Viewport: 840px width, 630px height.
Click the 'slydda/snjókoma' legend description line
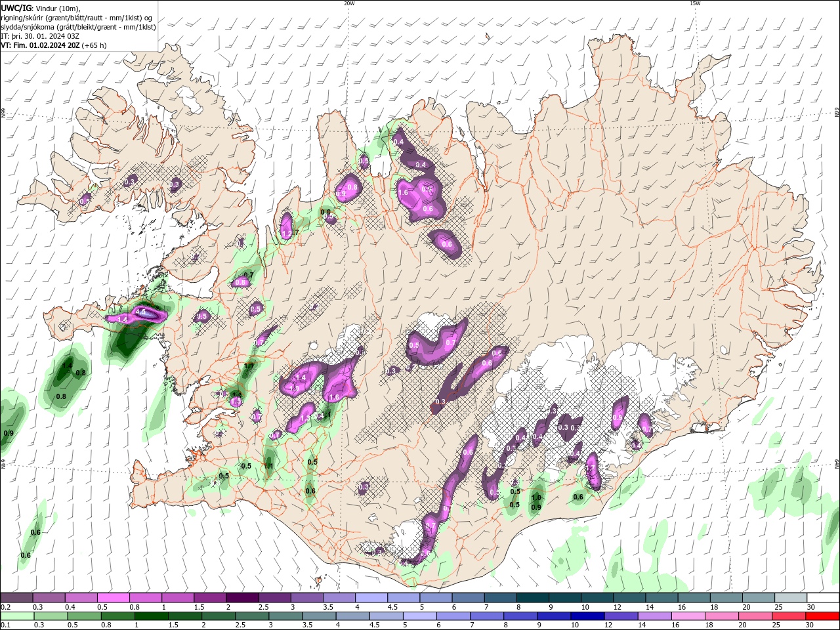78,27
